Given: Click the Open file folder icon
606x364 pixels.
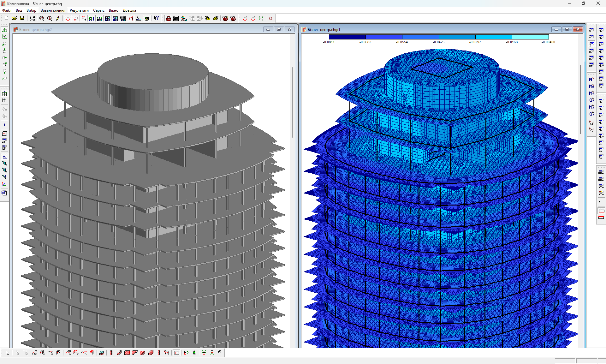Looking at the screenshot, I should pos(14,18).
